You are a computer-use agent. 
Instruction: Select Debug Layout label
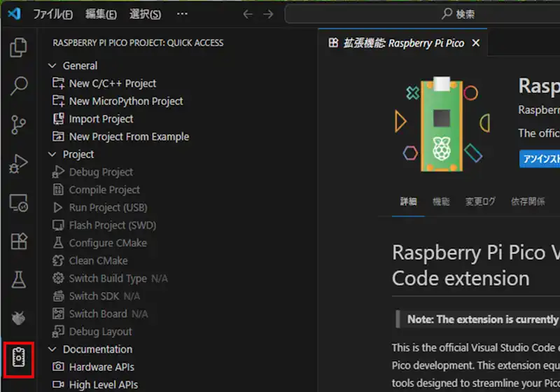(100, 332)
